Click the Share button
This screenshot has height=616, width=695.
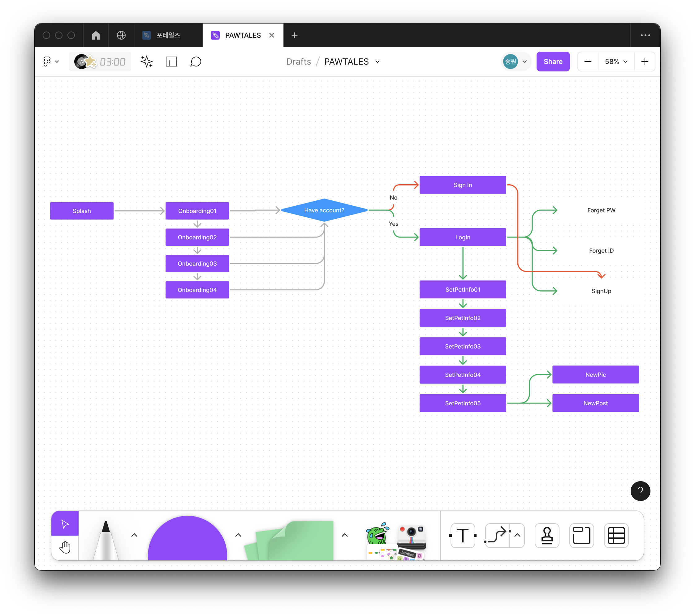point(553,62)
